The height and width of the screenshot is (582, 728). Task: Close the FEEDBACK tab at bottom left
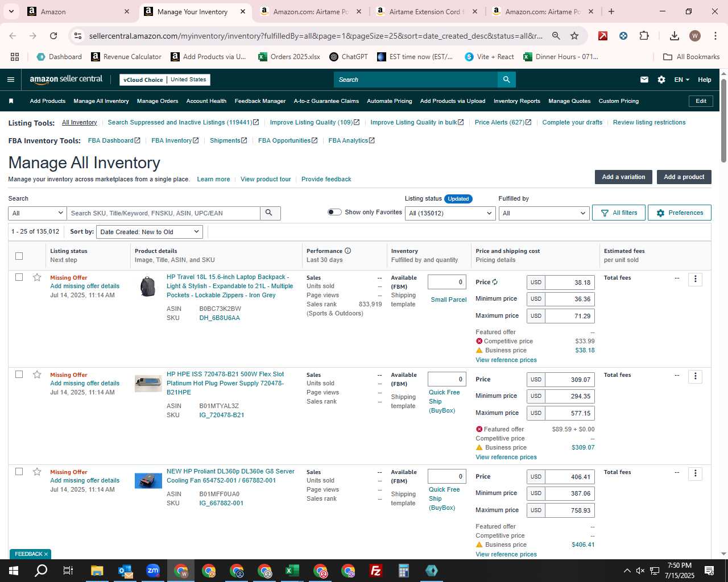point(46,554)
